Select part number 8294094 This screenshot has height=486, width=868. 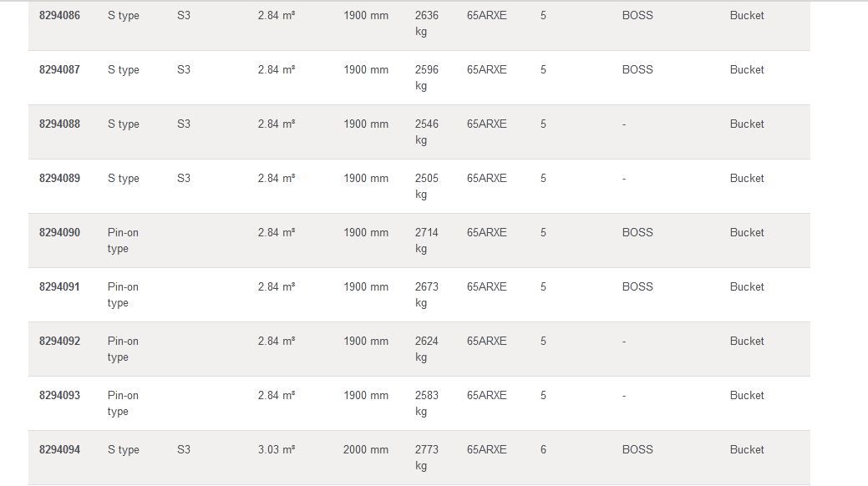(59, 449)
